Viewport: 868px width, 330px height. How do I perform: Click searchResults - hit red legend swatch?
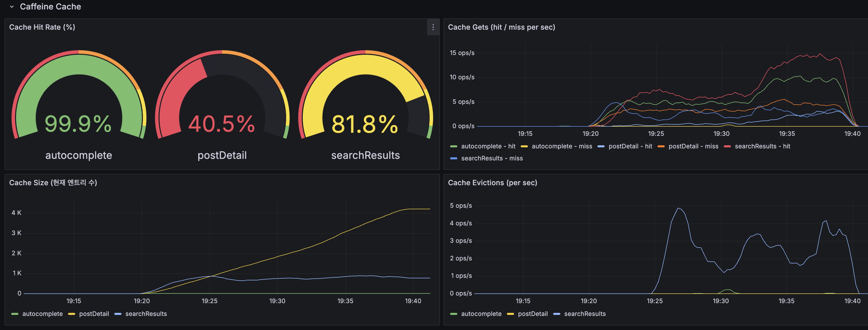[727, 146]
